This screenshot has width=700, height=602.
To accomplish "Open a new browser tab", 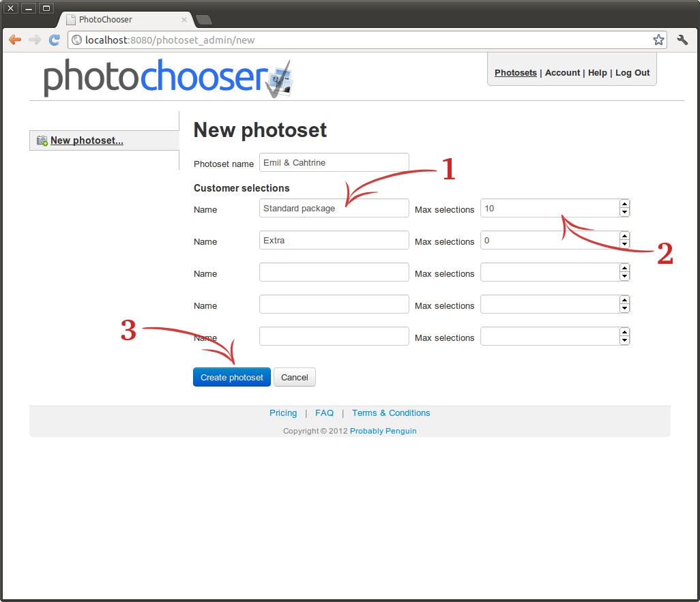I will (x=203, y=20).
